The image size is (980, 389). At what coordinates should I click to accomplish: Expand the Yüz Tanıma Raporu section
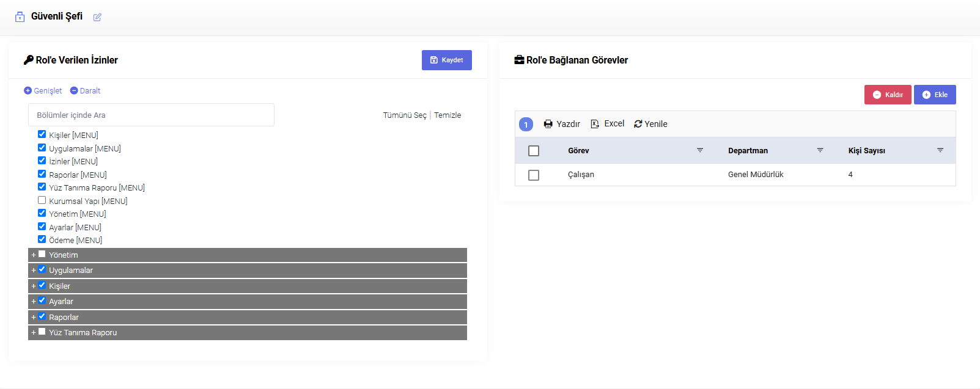34,333
